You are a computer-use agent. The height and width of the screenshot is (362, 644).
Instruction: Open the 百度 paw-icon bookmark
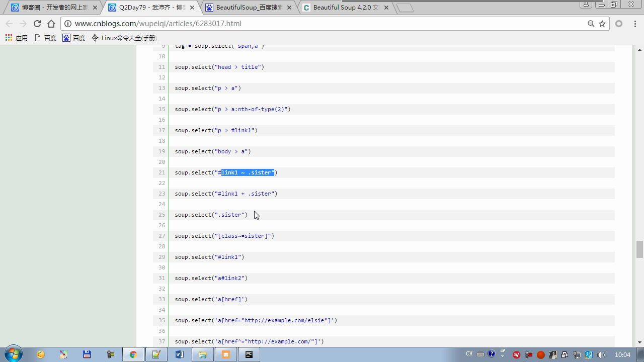tap(73, 38)
